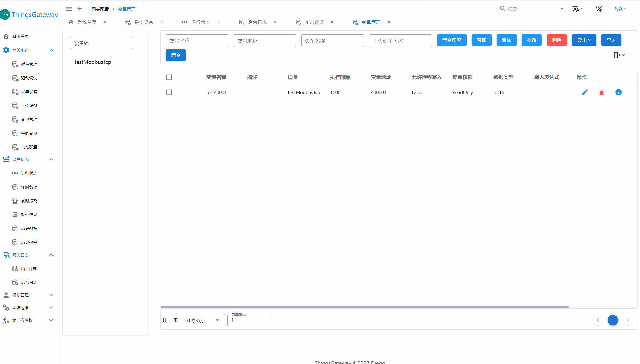Click the red trash icon in table row
640x364 pixels.
(601, 92)
